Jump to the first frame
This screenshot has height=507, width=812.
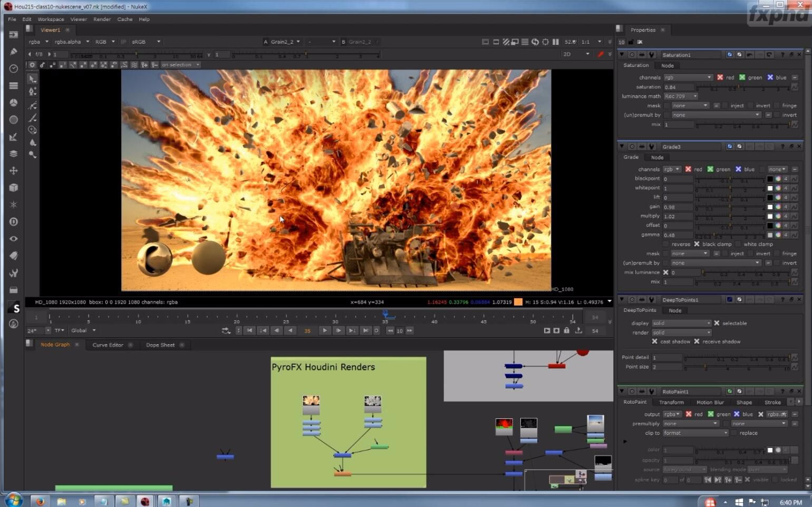tap(249, 330)
